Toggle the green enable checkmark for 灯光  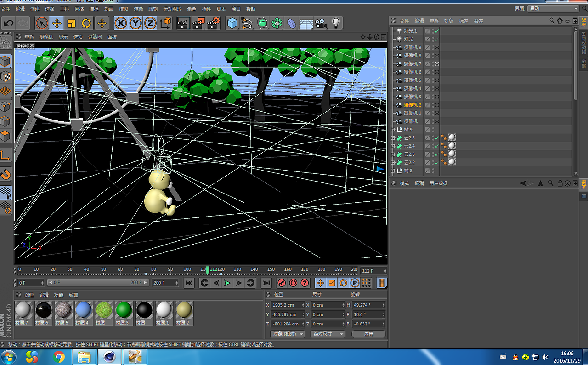point(437,40)
